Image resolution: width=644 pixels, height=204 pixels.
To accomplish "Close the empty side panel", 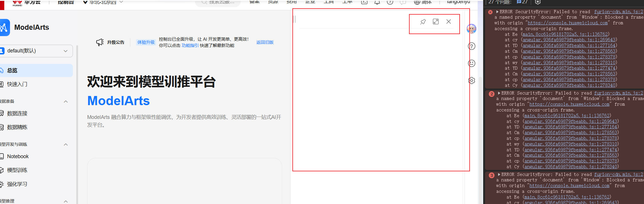I will (448, 21).
